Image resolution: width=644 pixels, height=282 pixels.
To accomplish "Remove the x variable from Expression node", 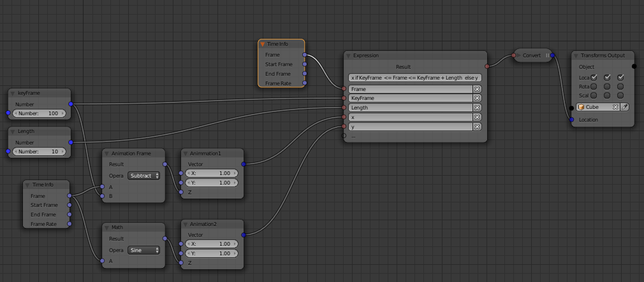I will [x=477, y=117].
